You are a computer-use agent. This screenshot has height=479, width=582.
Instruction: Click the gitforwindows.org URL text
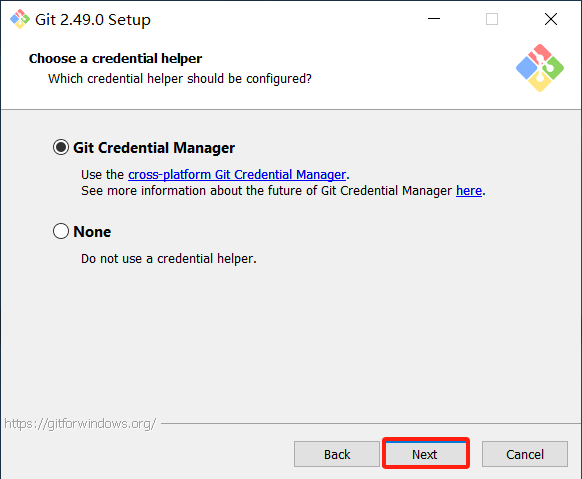(80, 423)
